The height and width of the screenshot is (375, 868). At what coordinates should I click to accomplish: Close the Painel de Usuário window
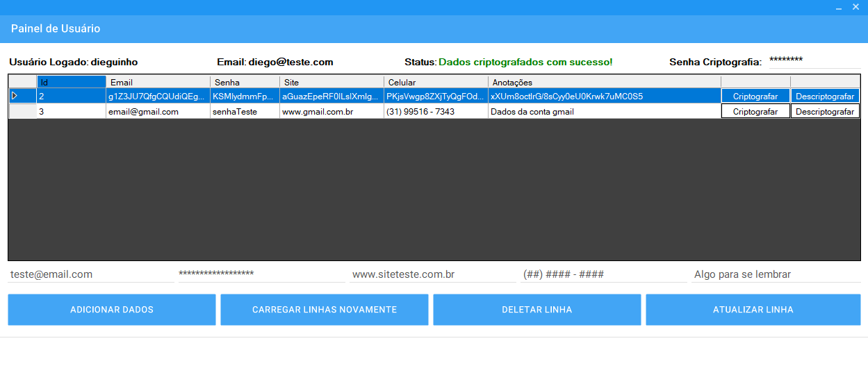point(856,7)
